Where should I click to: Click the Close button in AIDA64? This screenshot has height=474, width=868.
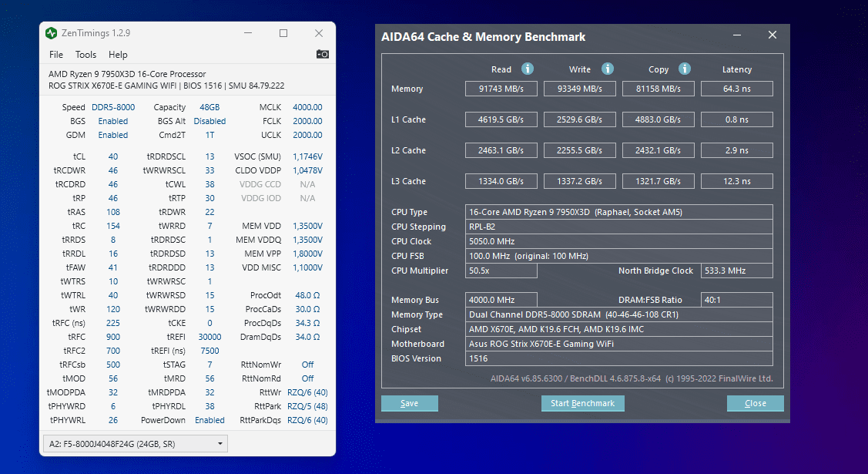tap(755, 403)
